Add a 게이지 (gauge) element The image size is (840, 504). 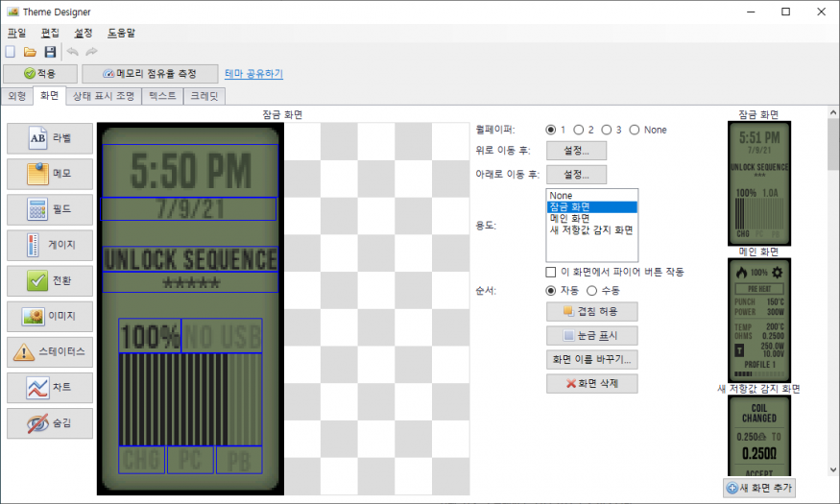pos(50,245)
